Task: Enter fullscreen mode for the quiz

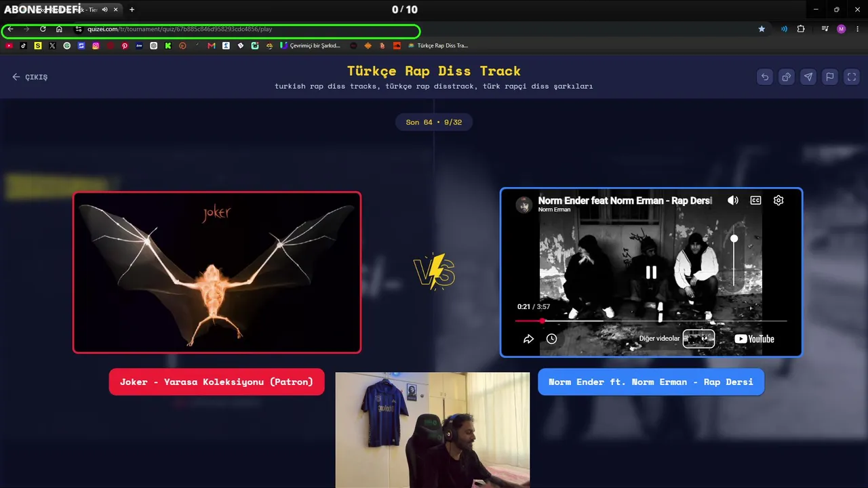Action: 852,77
